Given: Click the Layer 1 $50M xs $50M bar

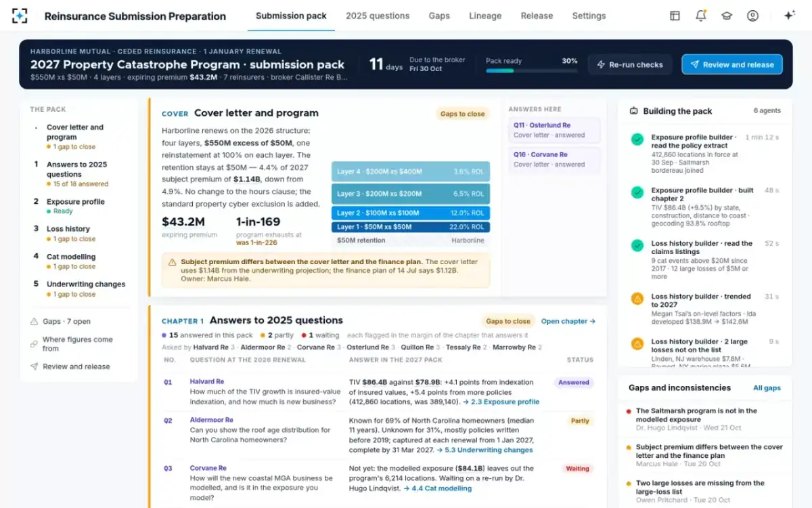Looking at the screenshot, I should tap(411, 227).
